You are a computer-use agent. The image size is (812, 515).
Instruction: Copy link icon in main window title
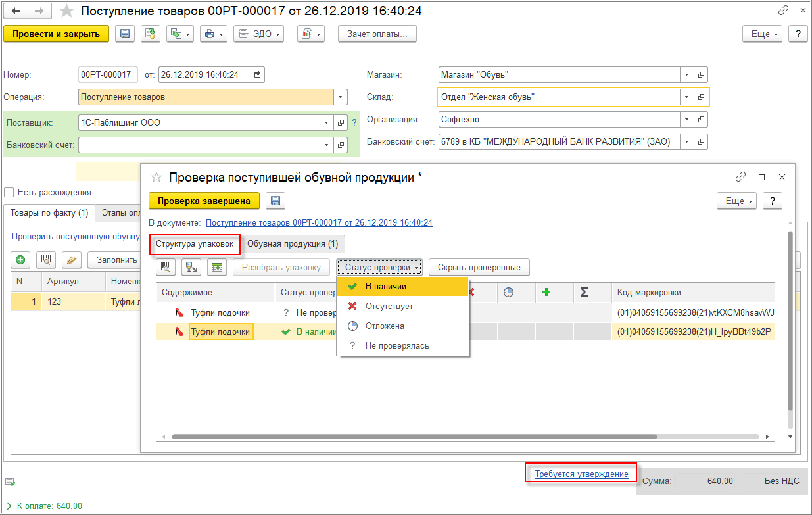pyautogui.click(x=783, y=11)
